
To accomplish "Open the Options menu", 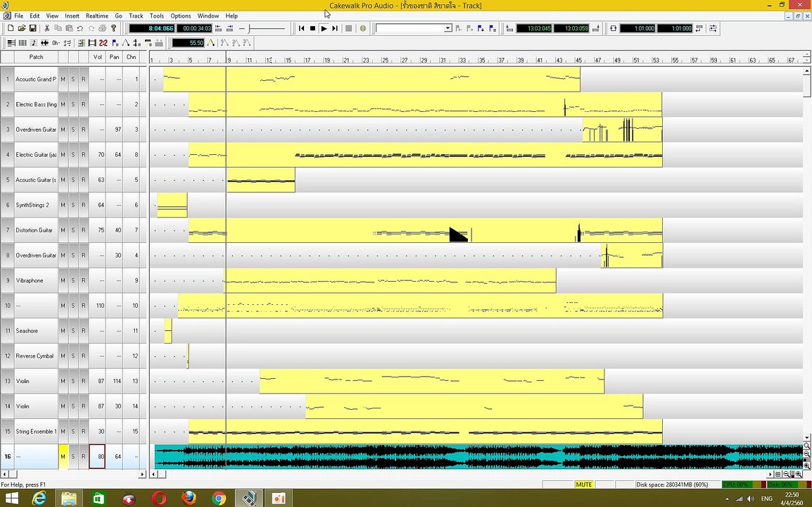I will [x=181, y=16].
